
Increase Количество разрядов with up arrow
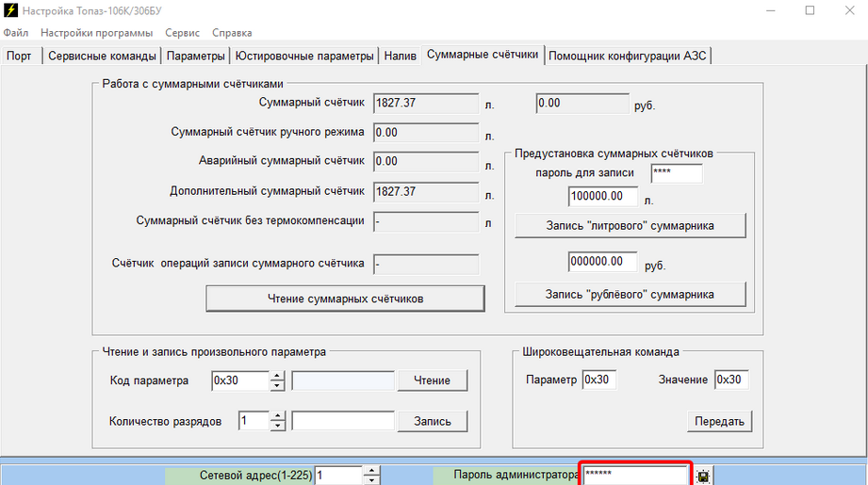click(x=277, y=416)
